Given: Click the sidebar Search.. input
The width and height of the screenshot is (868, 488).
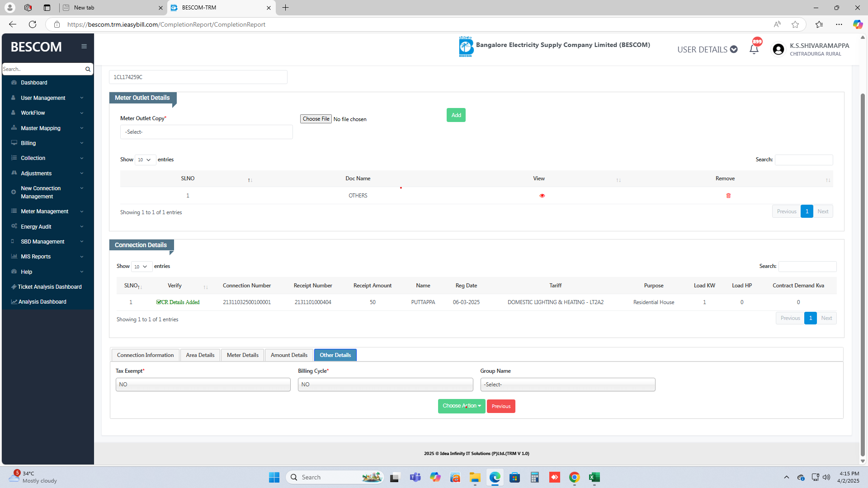Looking at the screenshot, I should (43, 69).
